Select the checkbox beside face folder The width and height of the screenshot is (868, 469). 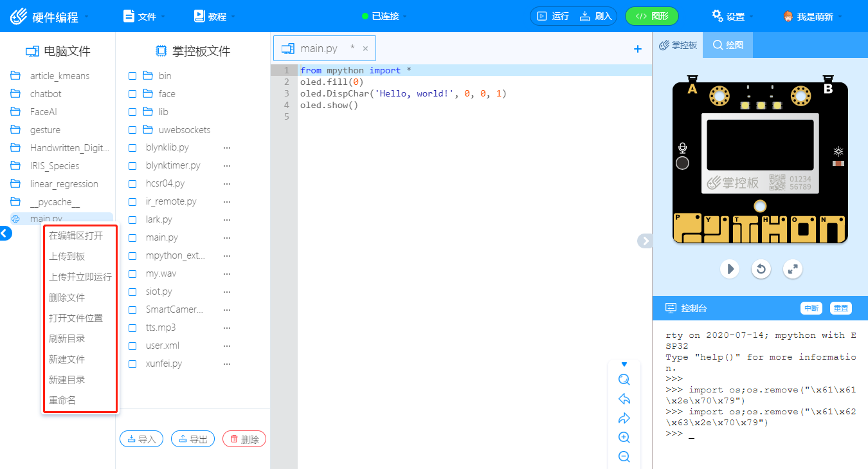point(132,94)
